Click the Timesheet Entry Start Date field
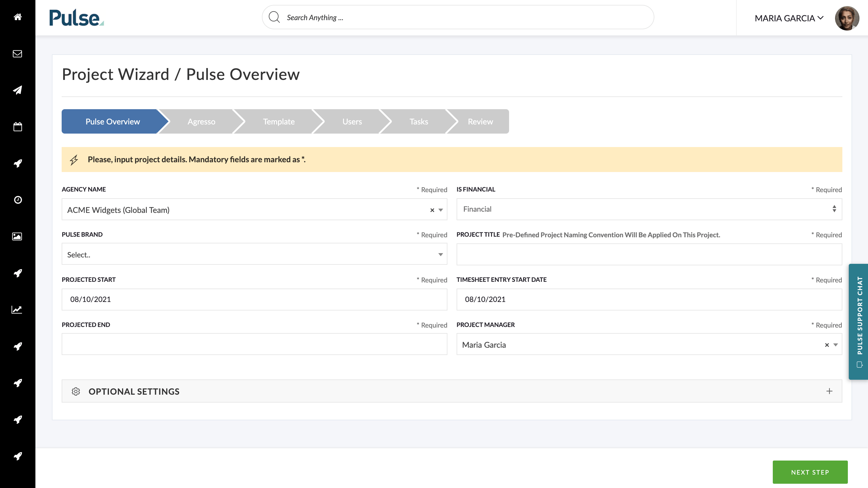The width and height of the screenshot is (868, 488). coord(649,300)
